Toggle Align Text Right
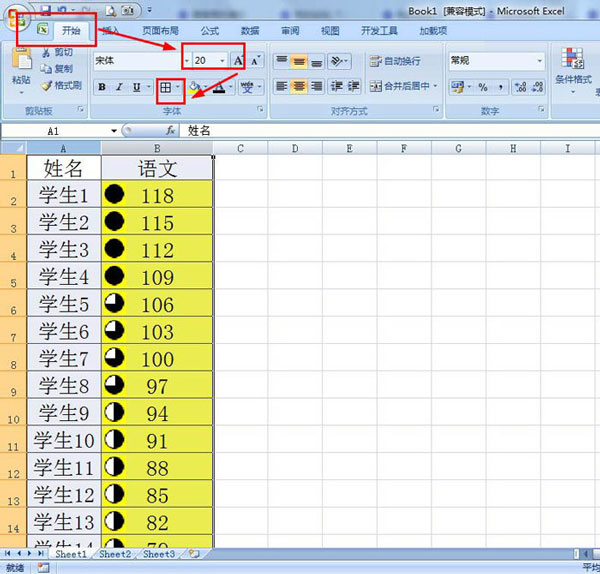600x574 pixels. (316, 86)
